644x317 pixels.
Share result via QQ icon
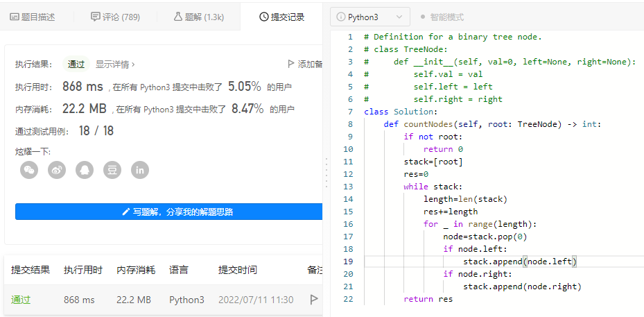[85, 170]
